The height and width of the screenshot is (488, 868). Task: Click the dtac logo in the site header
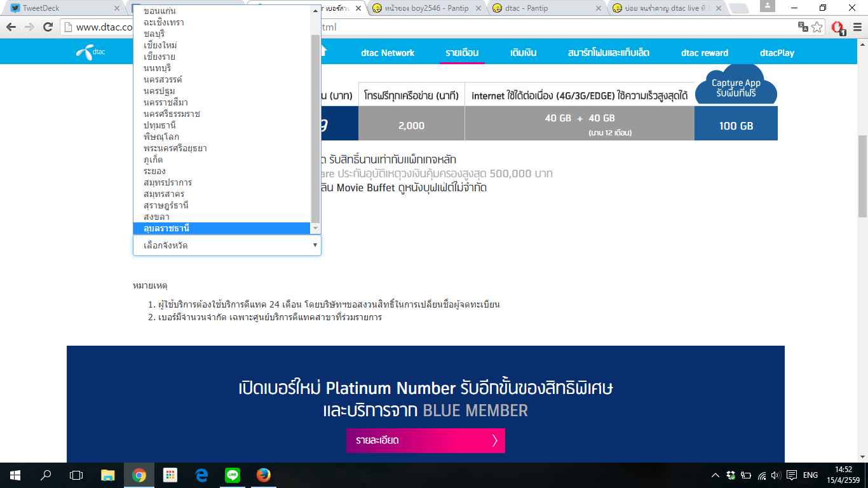[x=91, y=53]
